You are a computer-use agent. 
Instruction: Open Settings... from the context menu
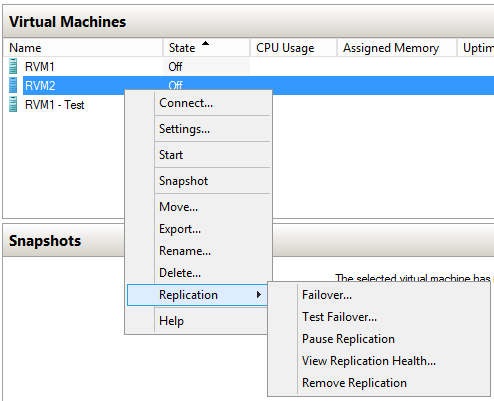pos(198,129)
